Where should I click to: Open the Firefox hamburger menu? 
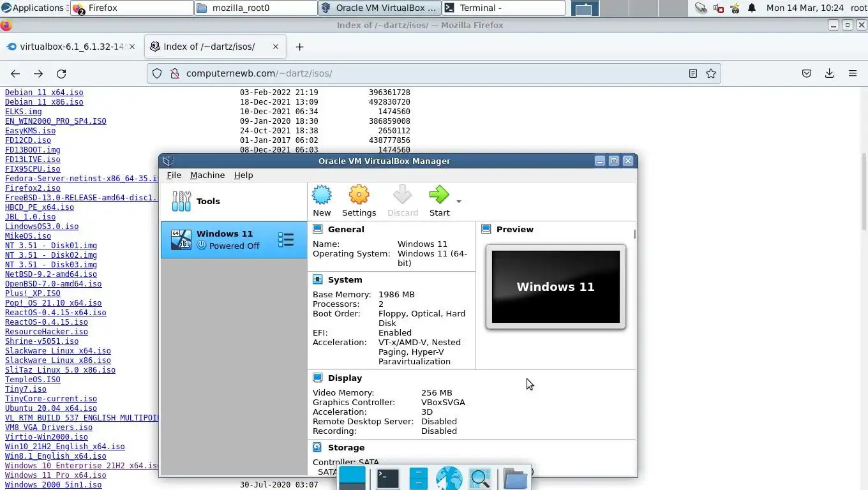click(x=853, y=73)
